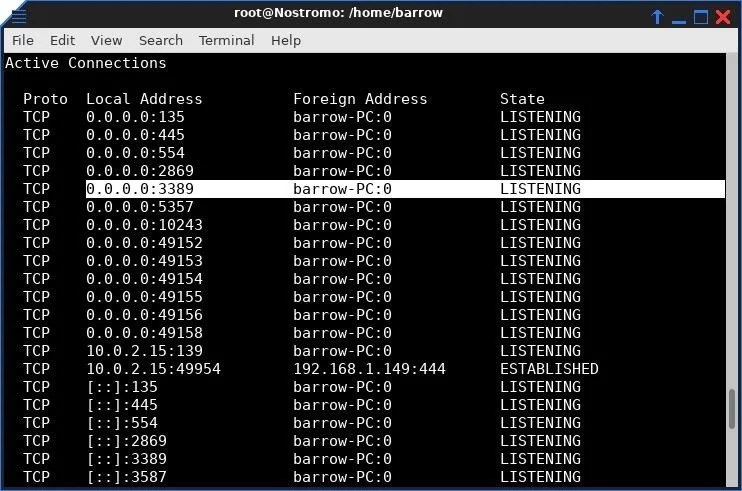Click local address [::]:135
This screenshot has width=742, height=491.
[122, 386]
